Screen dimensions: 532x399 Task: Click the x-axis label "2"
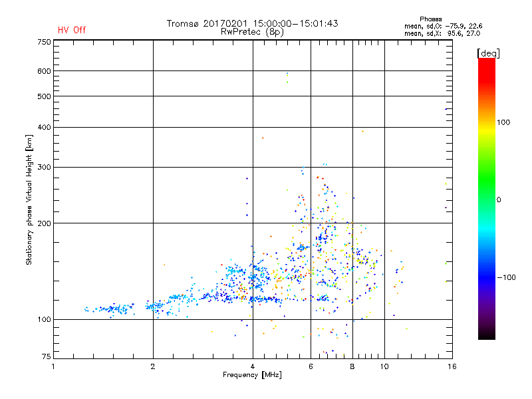click(153, 366)
